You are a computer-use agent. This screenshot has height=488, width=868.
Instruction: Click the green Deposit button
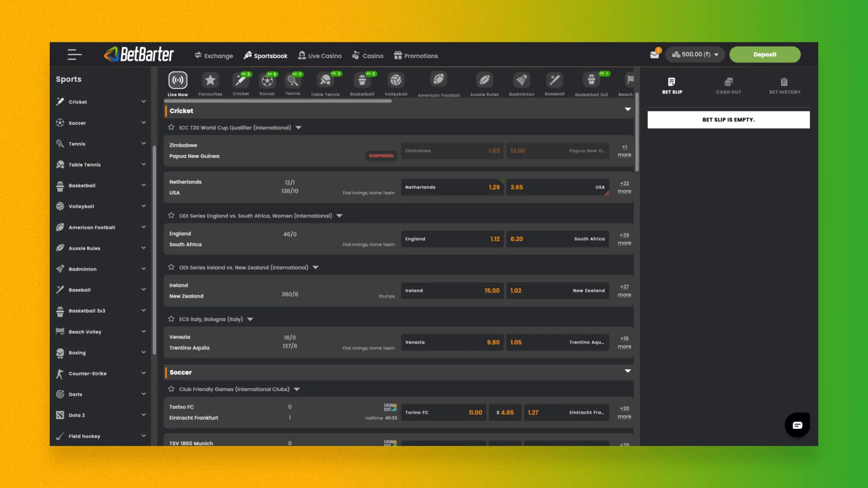765,55
